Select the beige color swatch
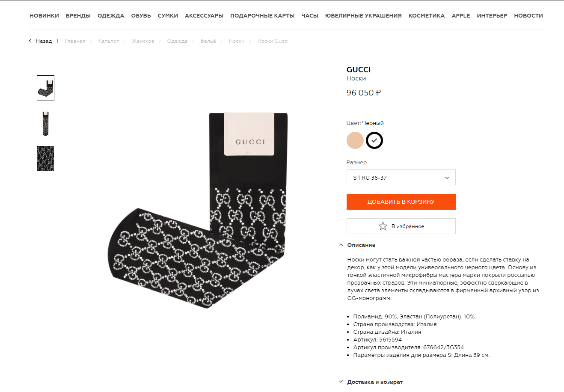 [x=355, y=140]
